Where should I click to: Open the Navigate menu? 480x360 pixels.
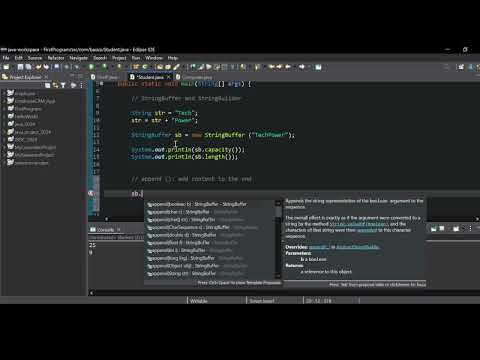coord(78,58)
